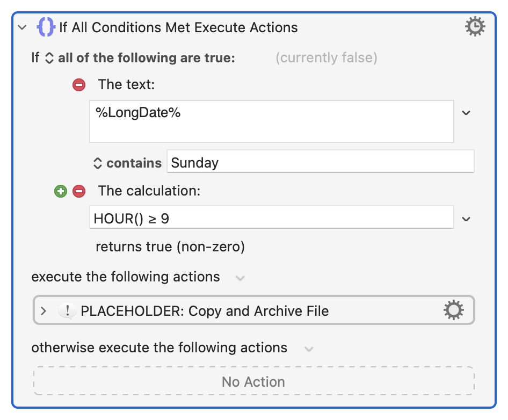Open the dropdown beside the HOUR() calculation field

[x=466, y=219]
